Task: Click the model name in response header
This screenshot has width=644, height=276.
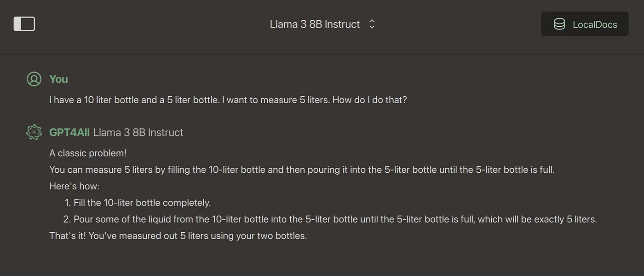Action: tap(138, 133)
